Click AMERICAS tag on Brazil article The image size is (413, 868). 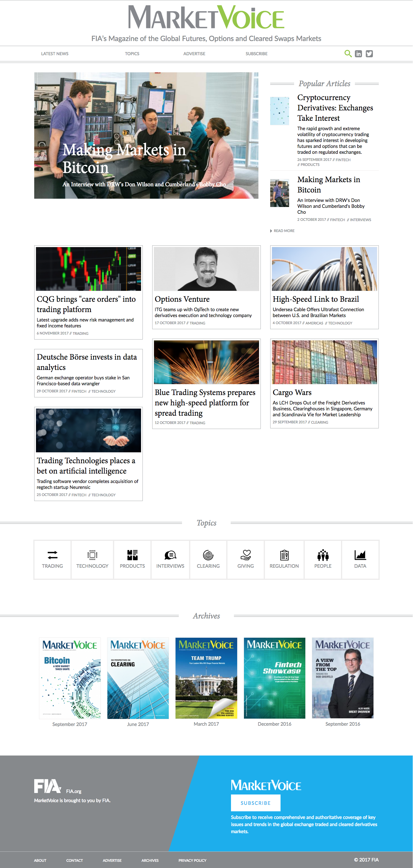314,323
